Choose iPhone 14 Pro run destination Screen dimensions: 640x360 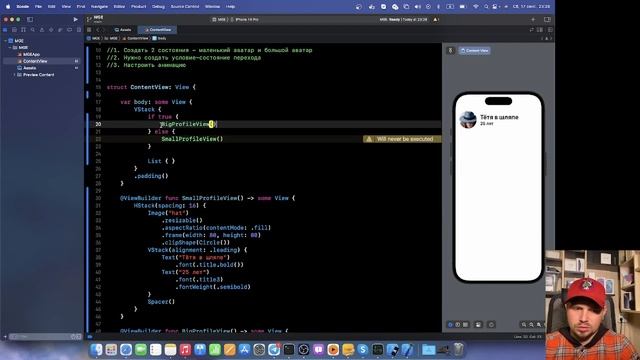pos(245,20)
